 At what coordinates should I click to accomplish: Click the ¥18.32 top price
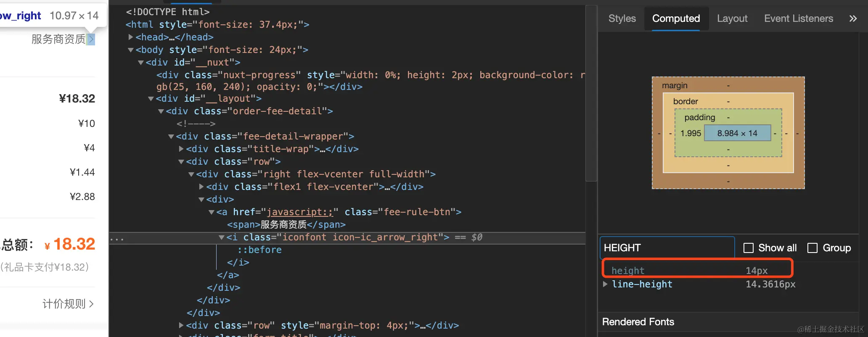[77, 98]
